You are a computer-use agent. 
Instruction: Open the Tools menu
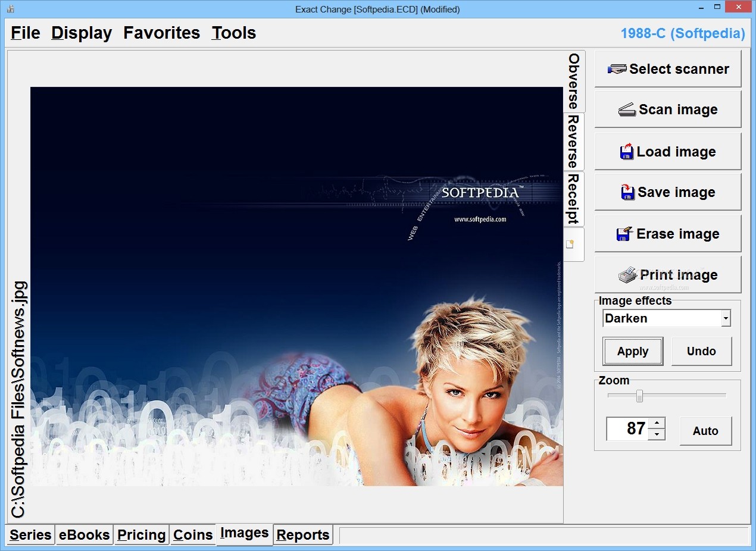coord(234,33)
